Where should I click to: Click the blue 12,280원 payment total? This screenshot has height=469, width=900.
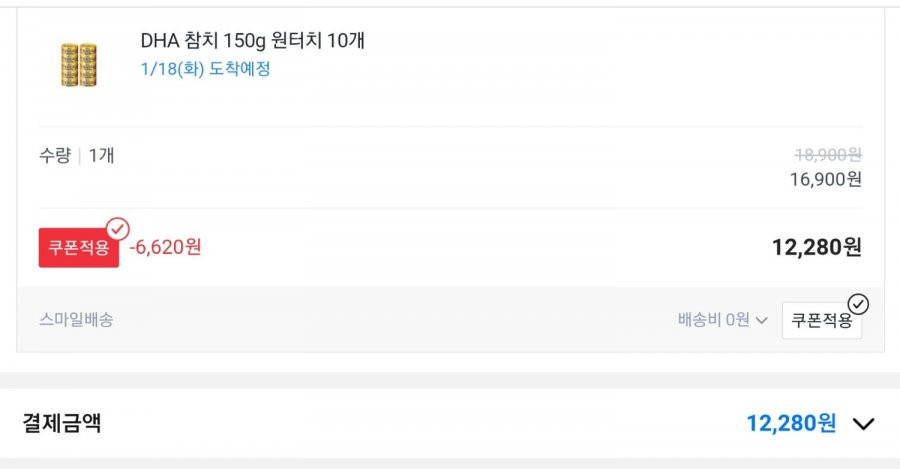click(791, 424)
